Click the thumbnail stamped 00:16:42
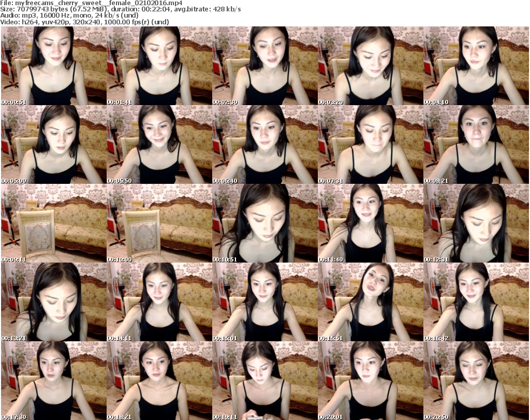530x420 pixels. (476, 302)
